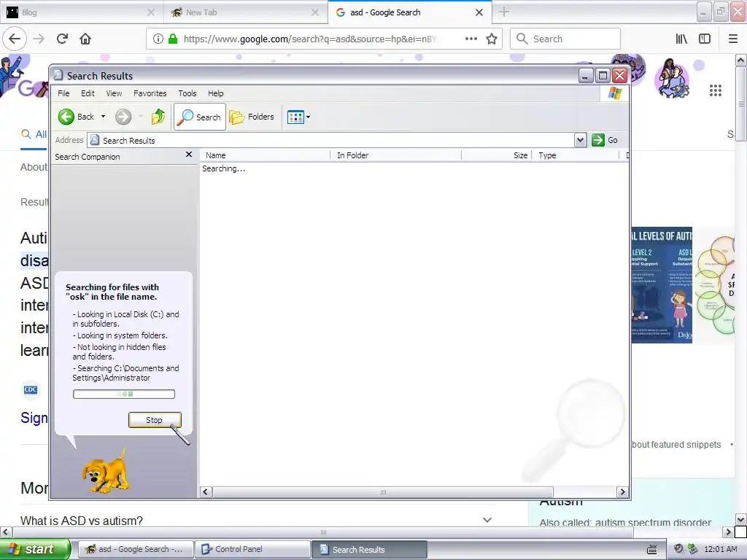
Task: Reload the Firefox page
Action: coord(63,39)
